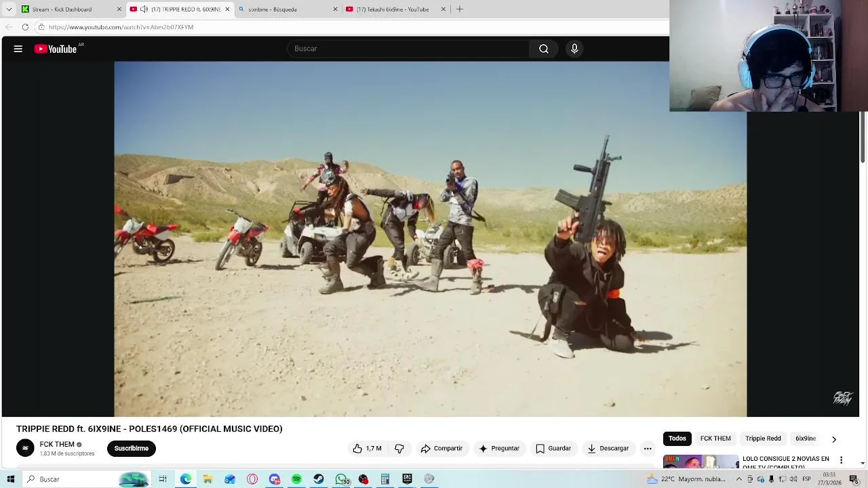The image size is (868, 488).
Task: Download the video with Descargar
Action: click(608, 449)
